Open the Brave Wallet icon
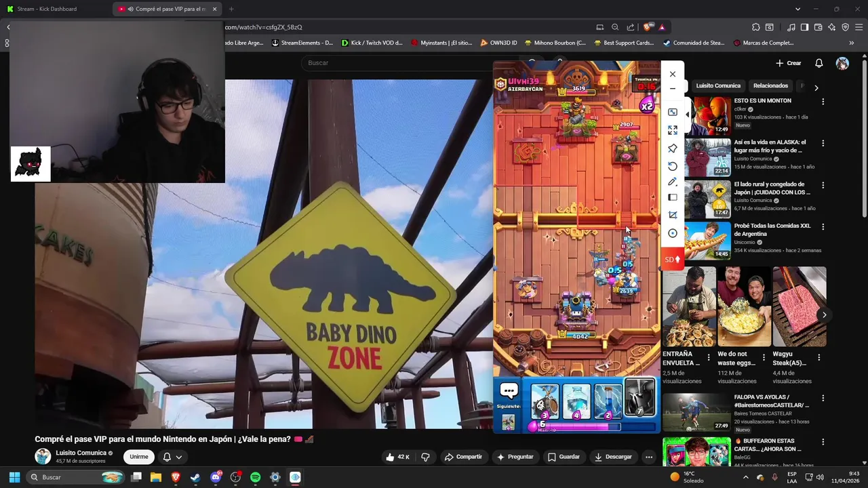The image size is (868, 488). tap(818, 27)
